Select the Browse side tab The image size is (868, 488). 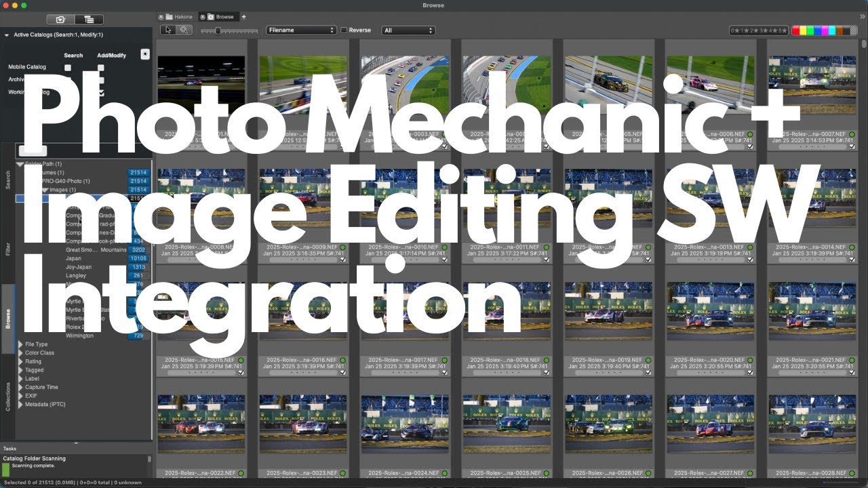(x=8, y=319)
